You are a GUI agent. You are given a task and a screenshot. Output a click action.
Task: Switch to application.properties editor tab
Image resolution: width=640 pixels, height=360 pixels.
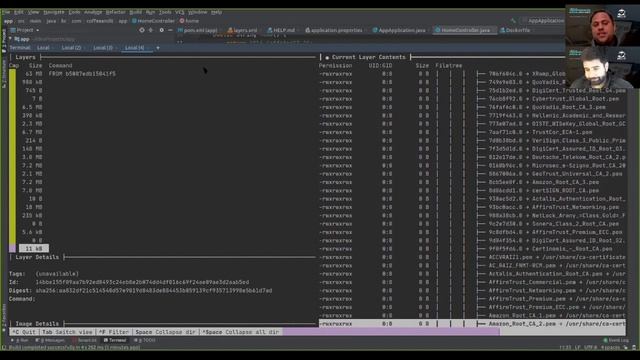click(333, 30)
